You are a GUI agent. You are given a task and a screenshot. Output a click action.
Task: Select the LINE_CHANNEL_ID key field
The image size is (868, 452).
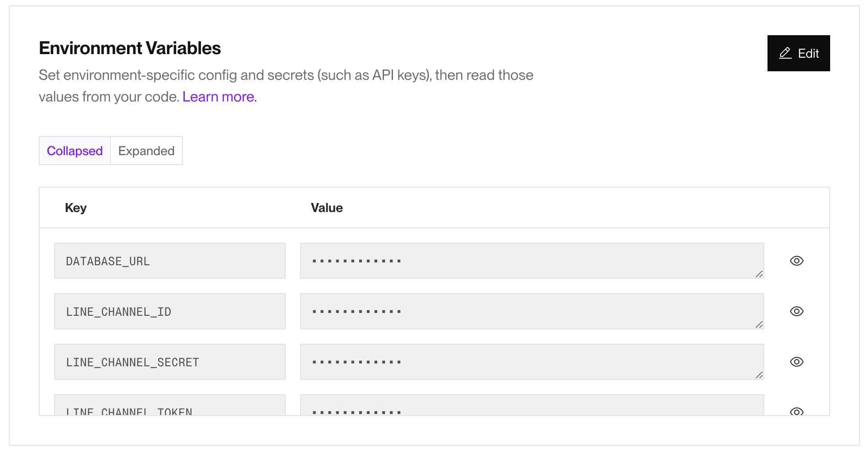pos(169,311)
